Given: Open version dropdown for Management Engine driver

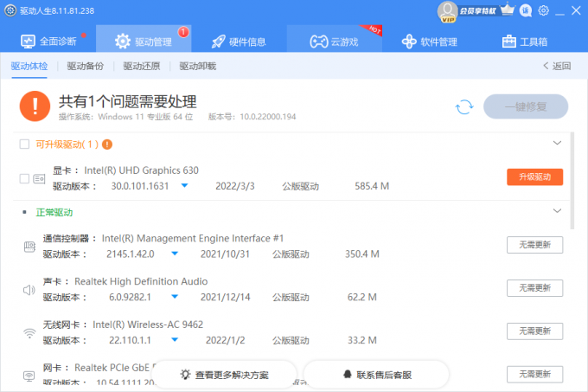Looking at the screenshot, I should [x=174, y=254].
